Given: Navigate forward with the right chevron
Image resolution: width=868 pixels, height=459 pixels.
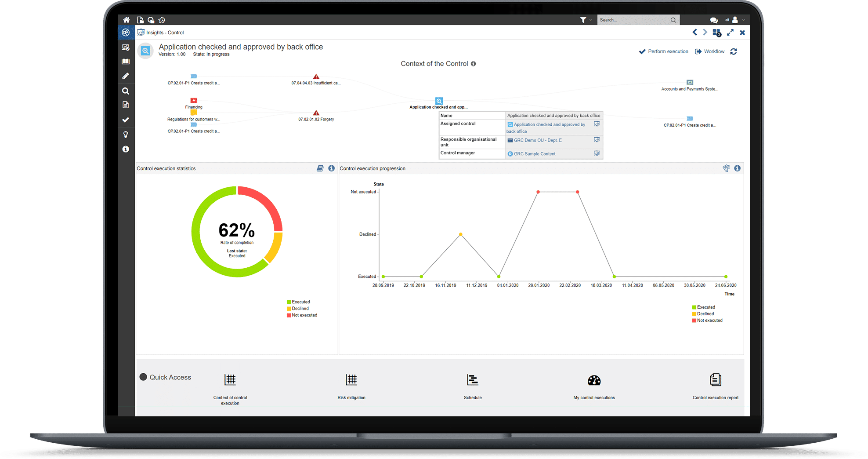Looking at the screenshot, I should point(705,32).
